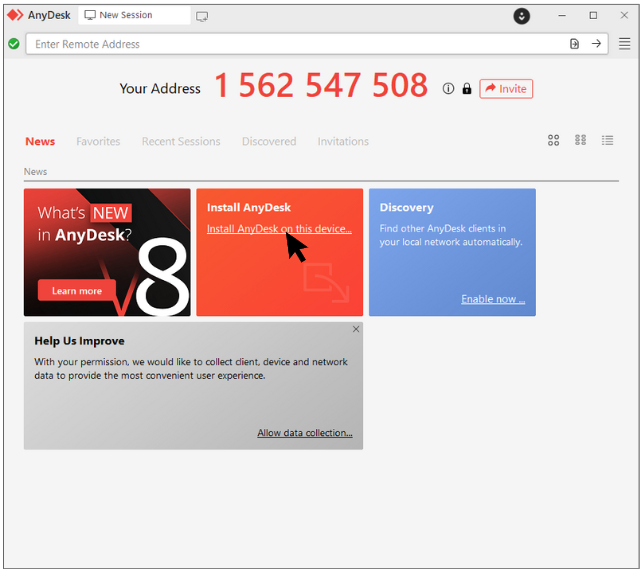Screen dimensions: 642x572
Task: Click the Invite button
Action: pos(506,88)
